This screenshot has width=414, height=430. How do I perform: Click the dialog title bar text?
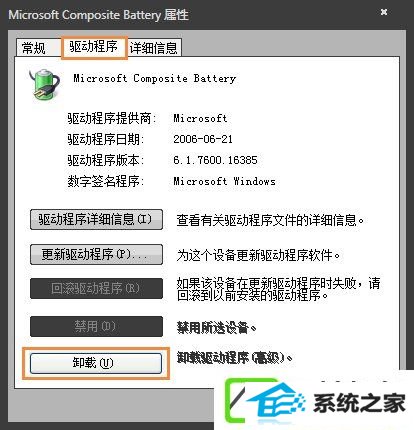pos(99,15)
